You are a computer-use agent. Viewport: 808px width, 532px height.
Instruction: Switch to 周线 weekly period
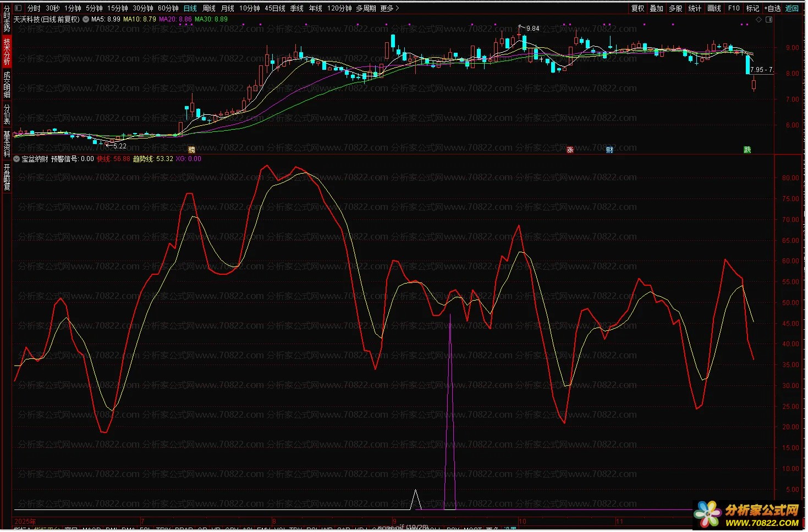(209, 8)
